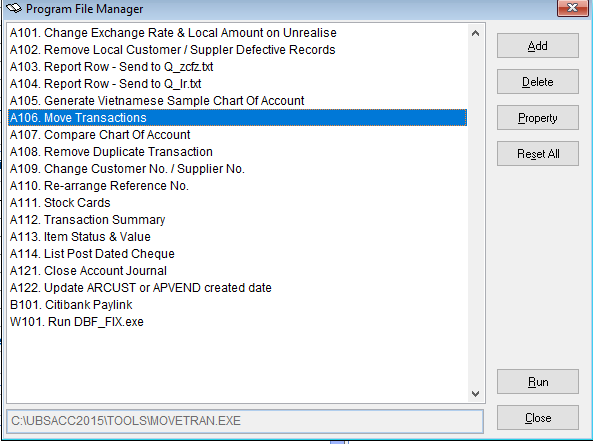Click the program path text field

pos(245,421)
